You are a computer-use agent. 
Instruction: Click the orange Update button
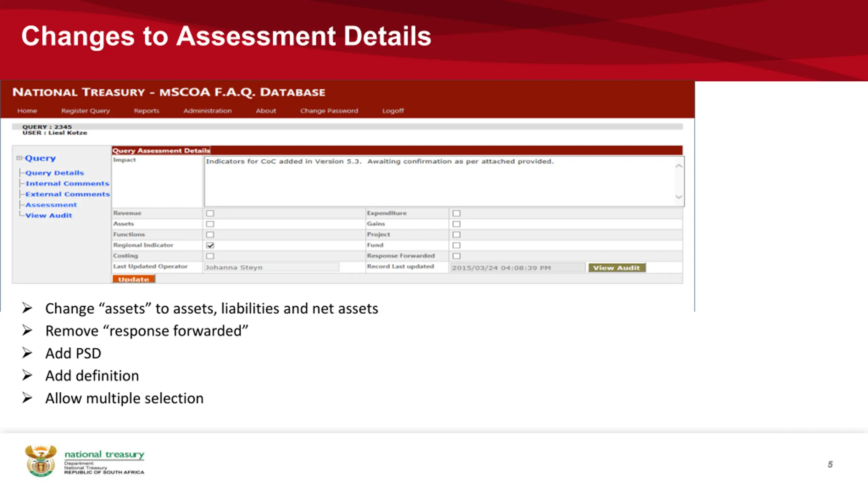click(134, 279)
